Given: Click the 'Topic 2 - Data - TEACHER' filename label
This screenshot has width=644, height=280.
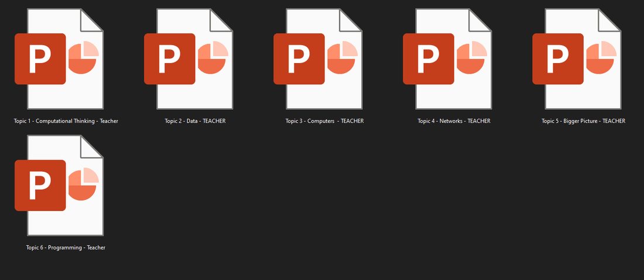Looking at the screenshot, I should (x=195, y=121).
